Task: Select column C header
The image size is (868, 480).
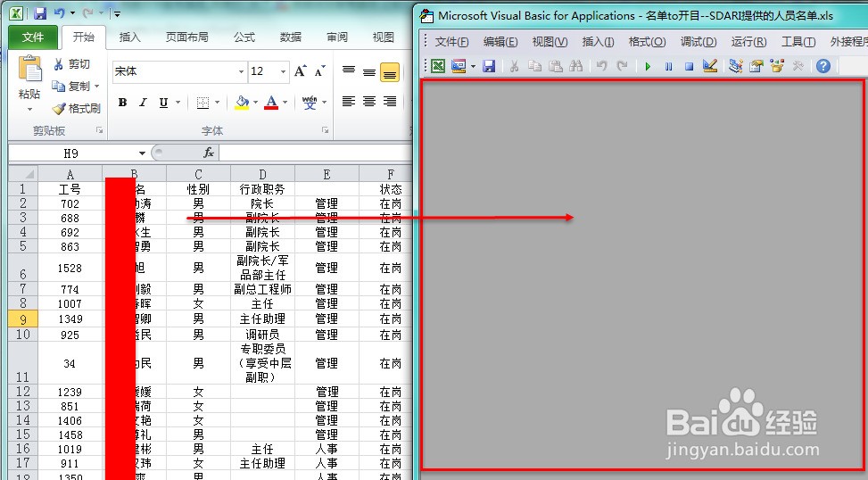Action: (x=198, y=174)
